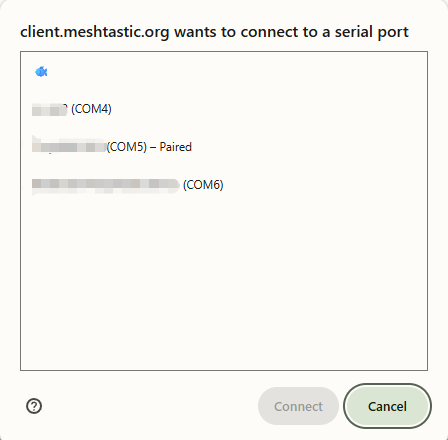The height and width of the screenshot is (440, 448).
Task: Click the "(COM6)" text label
Action: (x=203, y=185)
